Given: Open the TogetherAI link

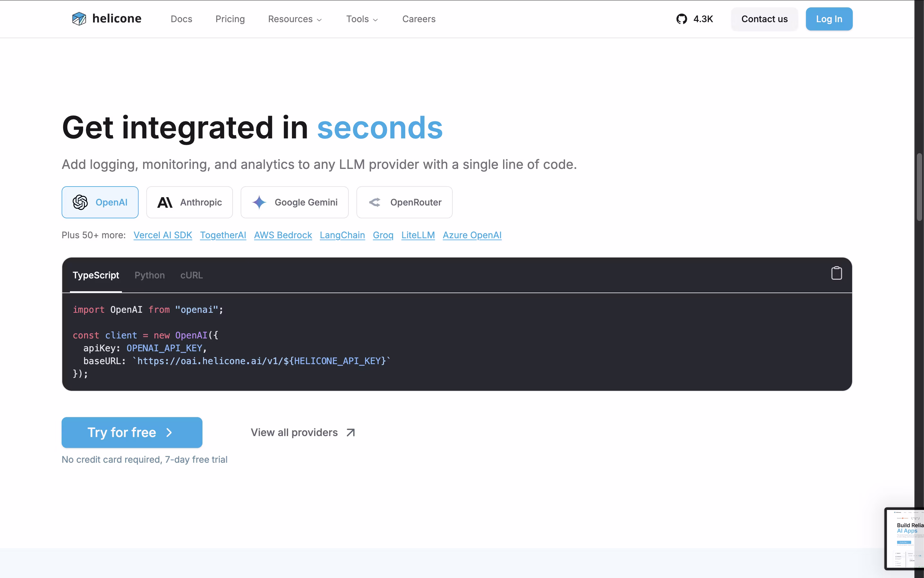Looking at the screenshot, I should (223, 235).
